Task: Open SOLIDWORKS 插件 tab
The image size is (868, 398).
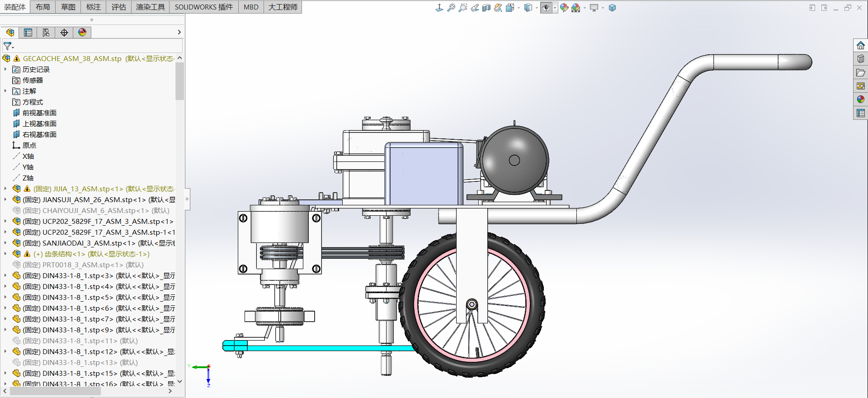Action: tap(204, 7)
